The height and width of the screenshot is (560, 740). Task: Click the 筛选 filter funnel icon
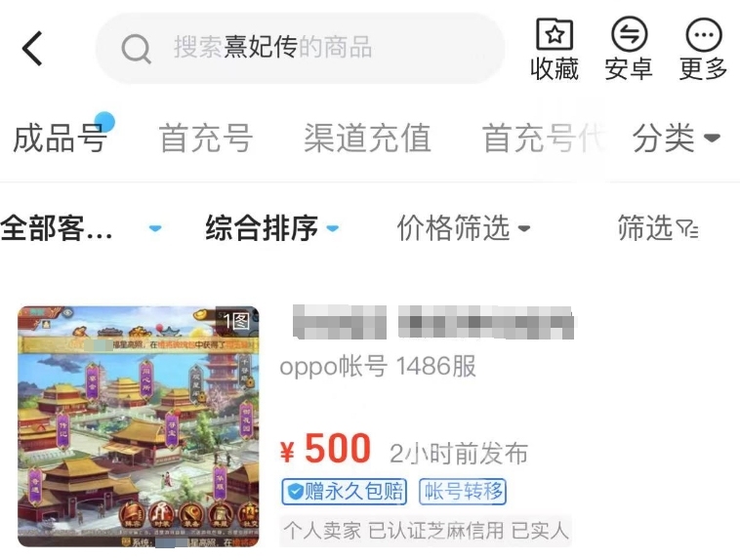click(x=687, y=229)
